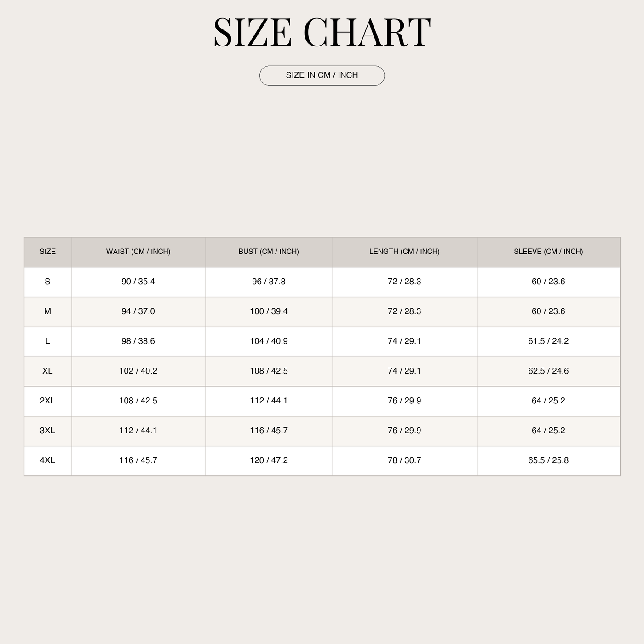
Task: Select the SIZE column header
Action: point(48,252)
